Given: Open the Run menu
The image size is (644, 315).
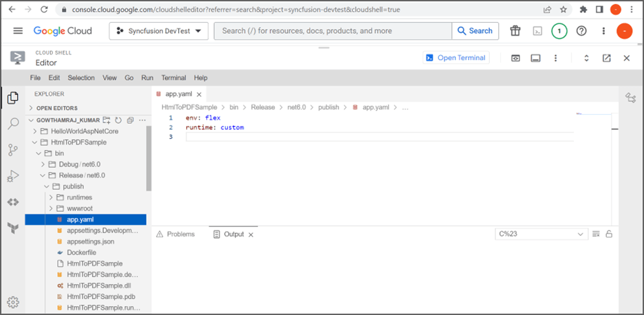Looking at the screenshot, I should point(147,78).
